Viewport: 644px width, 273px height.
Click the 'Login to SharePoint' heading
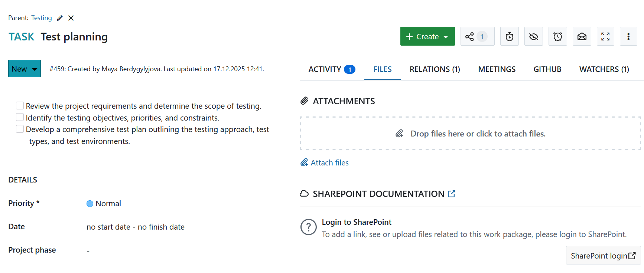tap(357, 222)
